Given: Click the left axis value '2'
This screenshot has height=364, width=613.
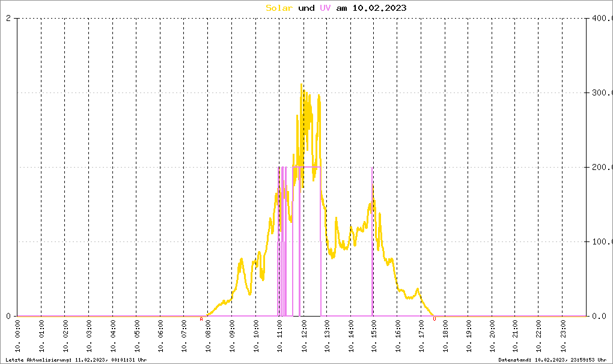Looking at the screenshot, I should tap(8, 19).
